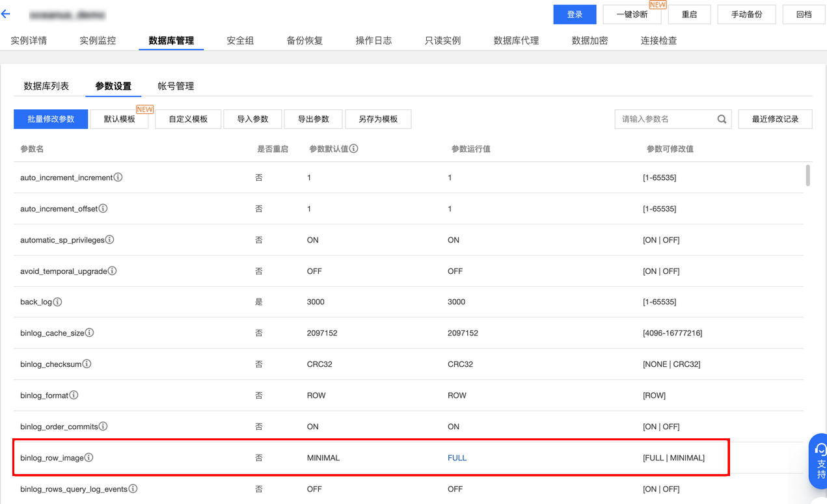Click the 一键诊断 button
The width and height of the screenshot is (827, 504).
click(631, 14)
